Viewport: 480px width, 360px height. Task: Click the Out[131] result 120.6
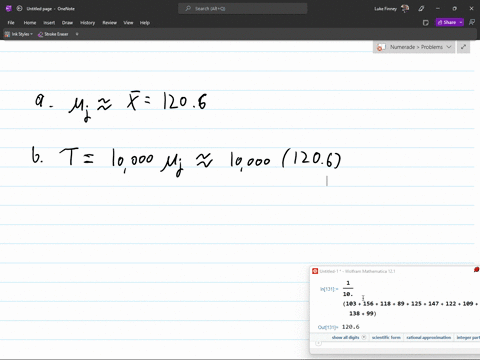(351, 327)
